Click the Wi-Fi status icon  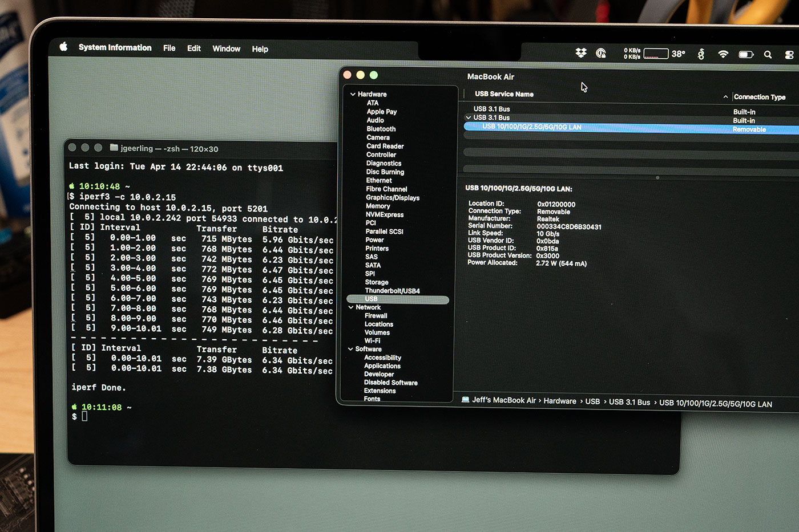(x=723, y=54)
